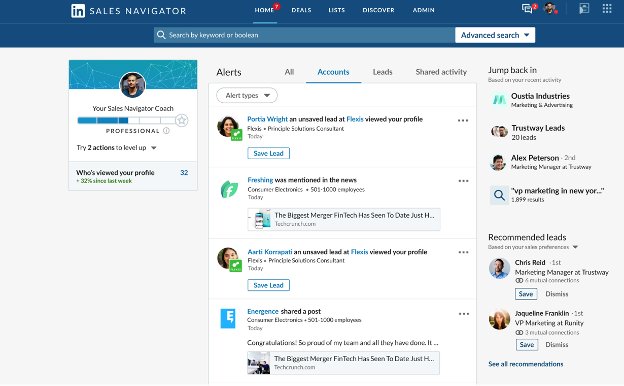Viewport: 624px width, 386px height.
Task: Click the Oustia Industries logo
Action: click(499, 99)
